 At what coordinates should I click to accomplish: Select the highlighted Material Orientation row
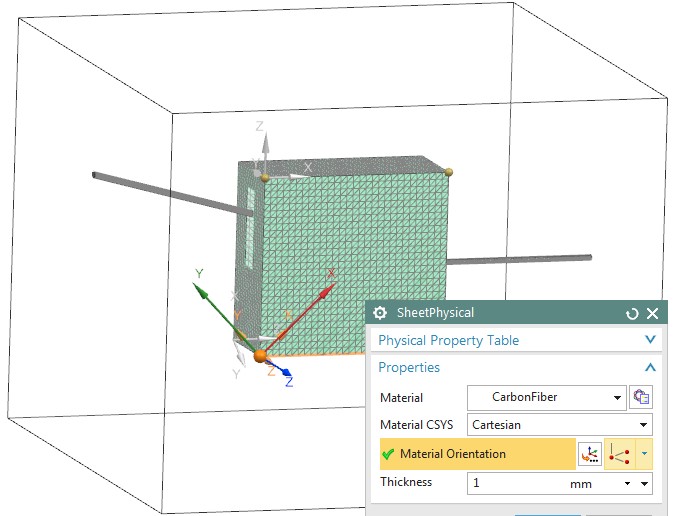[x=470, y=454]
